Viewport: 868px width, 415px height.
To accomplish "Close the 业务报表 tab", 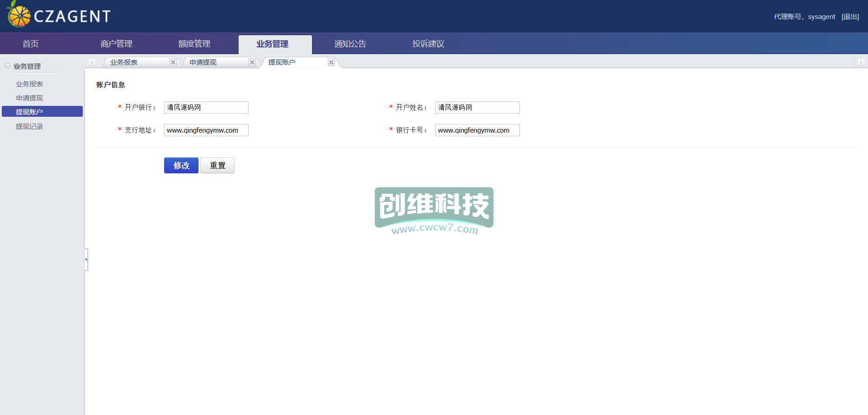I will click(173, 62).
